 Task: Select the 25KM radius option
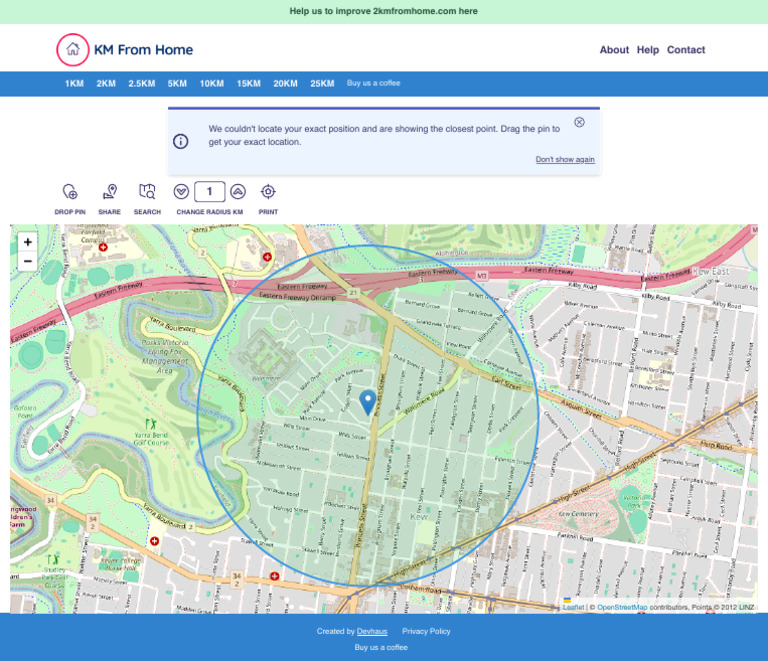pos(322,84)
